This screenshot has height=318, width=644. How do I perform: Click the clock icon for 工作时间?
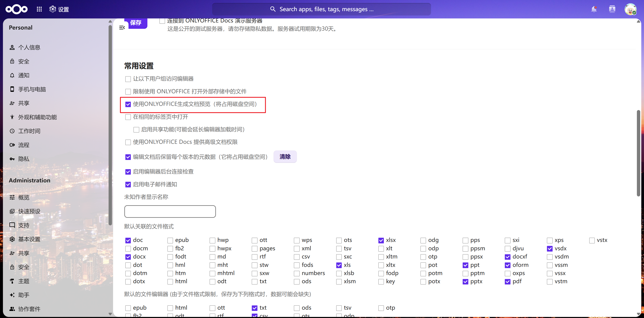(x=12, y=131)
